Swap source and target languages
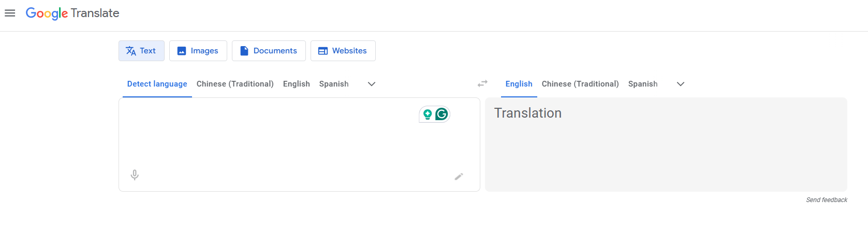The image size is (868, 243). coord(482,83)
